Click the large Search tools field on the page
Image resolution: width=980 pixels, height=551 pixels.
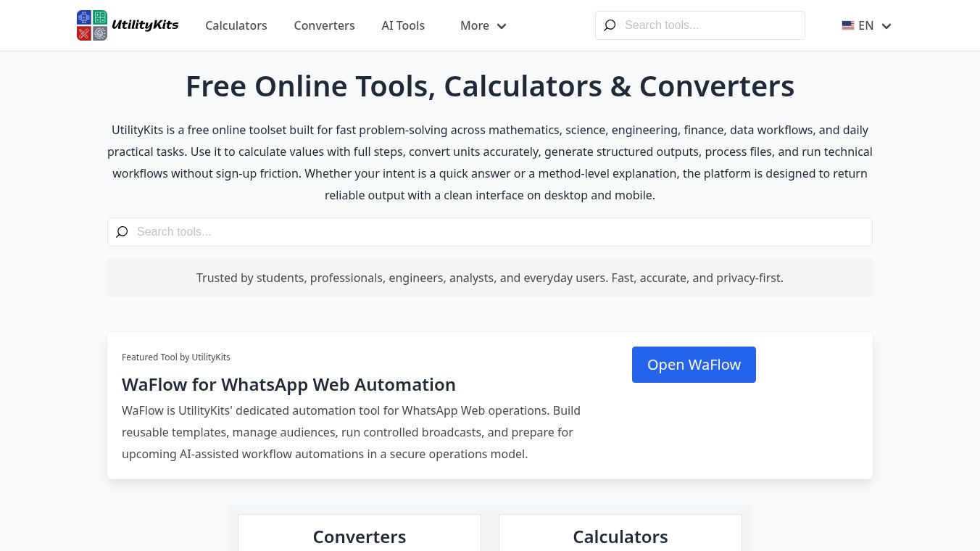tap(490, 232)
